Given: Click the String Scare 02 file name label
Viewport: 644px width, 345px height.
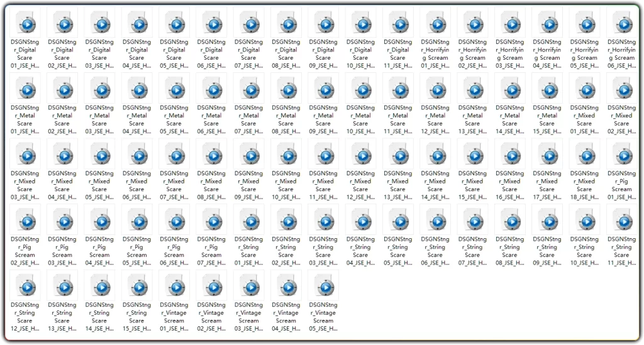Looking at the screenshot, I should pyautogui.click(x=286, y=251).
